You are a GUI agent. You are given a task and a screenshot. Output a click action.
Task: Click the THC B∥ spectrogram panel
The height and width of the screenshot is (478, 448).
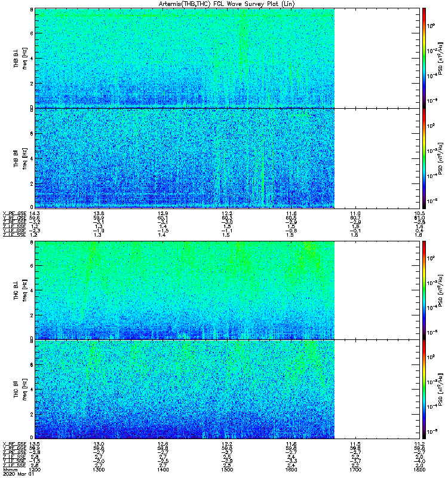[x=228, y=390]
